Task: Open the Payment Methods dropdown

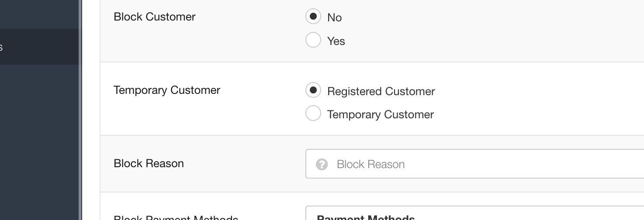Action: pyautogui.click(x=474, y=213)
